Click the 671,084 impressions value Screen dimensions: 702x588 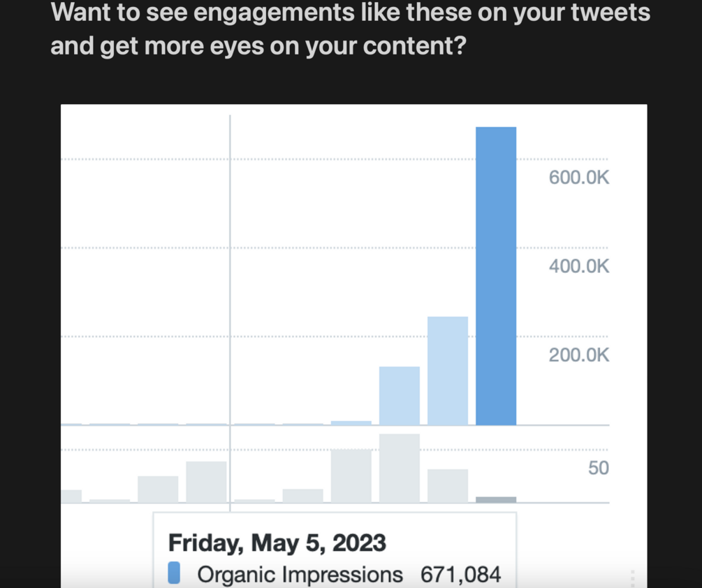461,575
